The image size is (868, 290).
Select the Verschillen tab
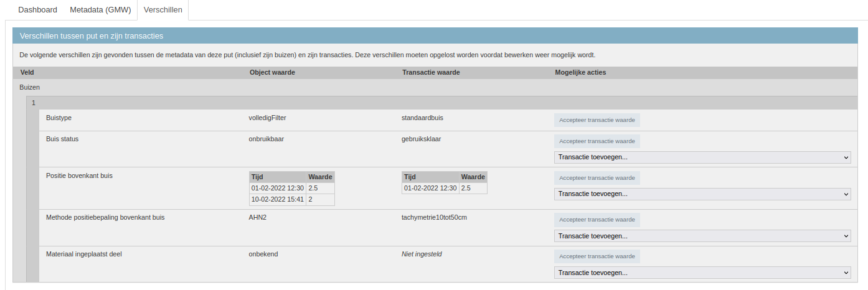pos(163,10)
